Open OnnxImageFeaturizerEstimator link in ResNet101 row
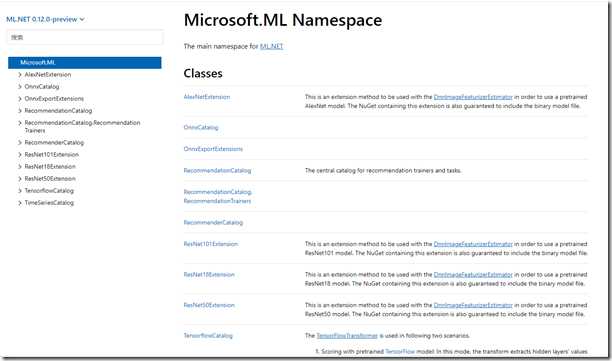 473,244
